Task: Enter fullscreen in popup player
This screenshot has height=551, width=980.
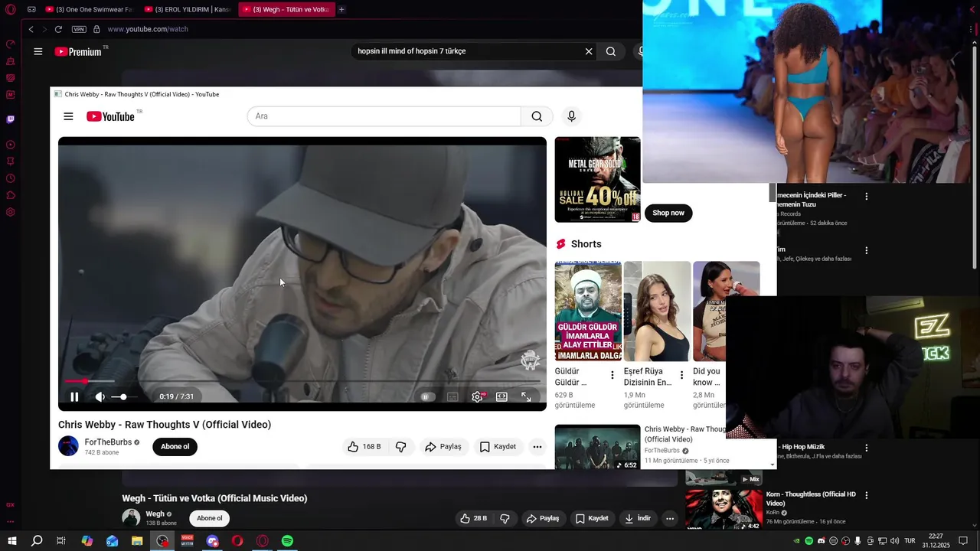Action: tap(526, 396)
